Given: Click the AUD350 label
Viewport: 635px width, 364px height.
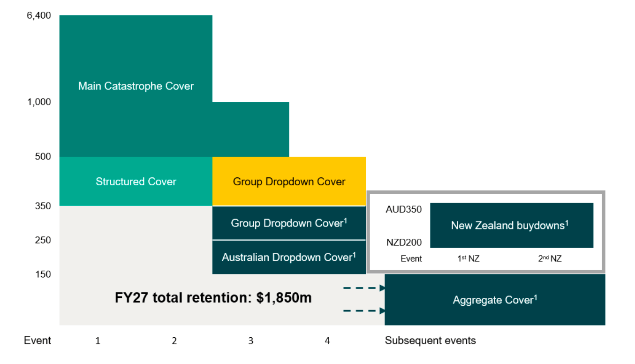Looking at the screenshot, I should tap(404, 210).
